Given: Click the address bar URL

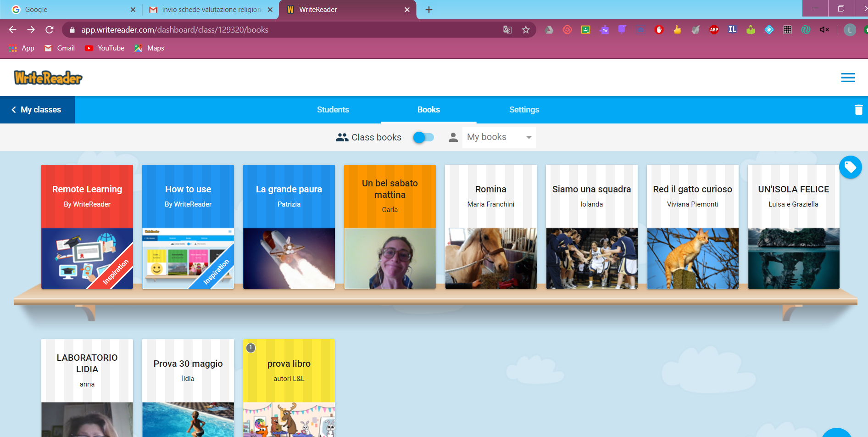Looking at the screenshot, I should [175, 30].
